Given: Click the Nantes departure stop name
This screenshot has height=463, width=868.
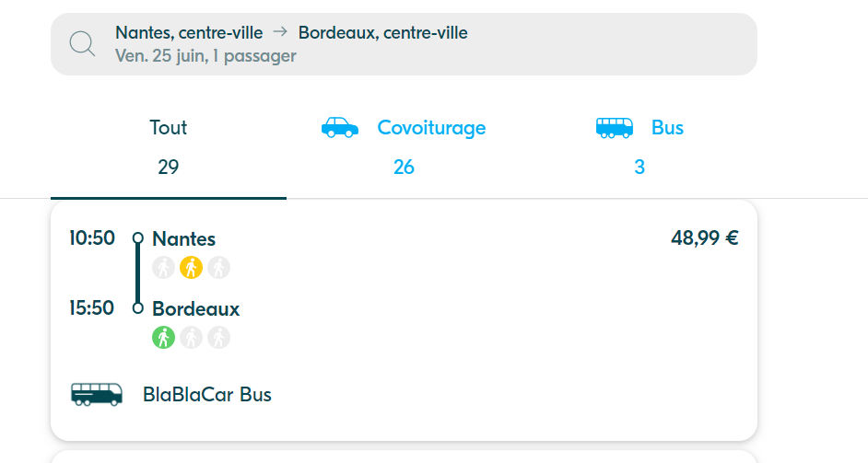Looking at the screenshot, I should [x=183, y=239].
